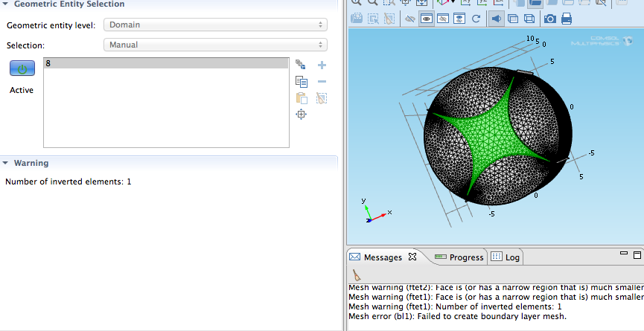Switch to the Progress tab
Screen dimensions: 644x331
pos(459,257)
